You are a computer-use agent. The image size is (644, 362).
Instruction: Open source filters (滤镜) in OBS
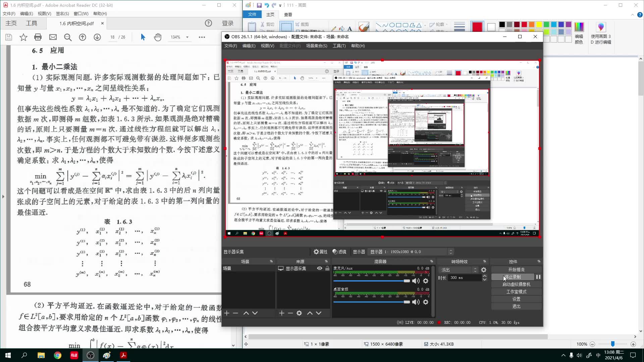tap(339, 252)
